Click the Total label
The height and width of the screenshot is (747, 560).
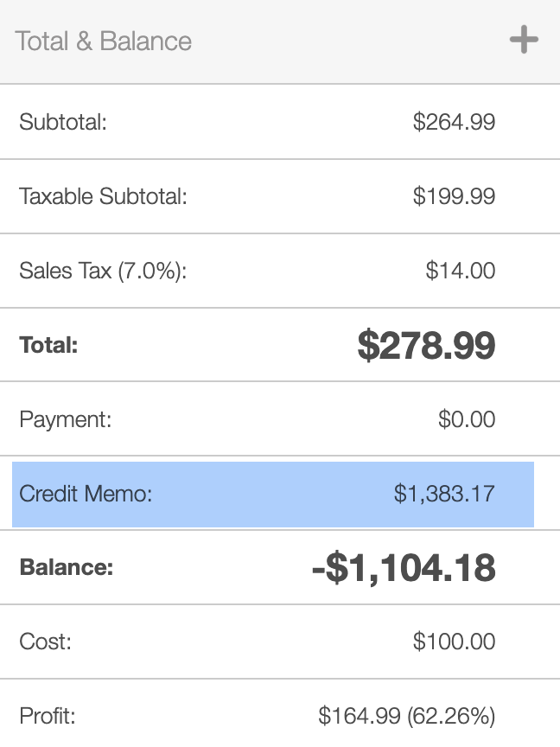[x=48, y=345]
